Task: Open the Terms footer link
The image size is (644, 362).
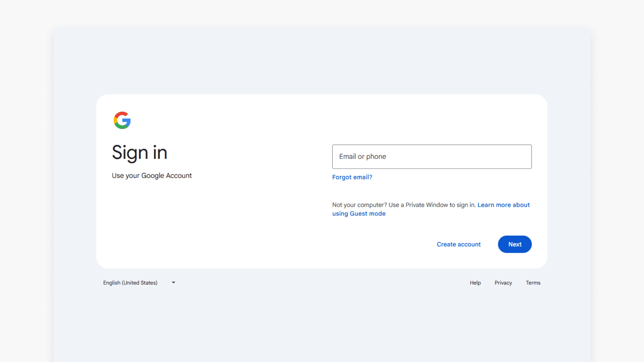Action: [x=533, y=283]
